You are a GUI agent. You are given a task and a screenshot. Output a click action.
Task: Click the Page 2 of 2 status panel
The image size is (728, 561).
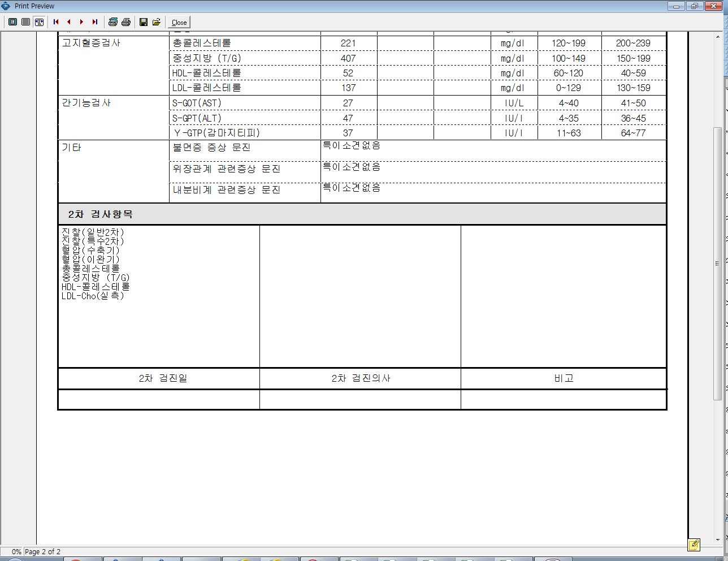pos(42,552)
